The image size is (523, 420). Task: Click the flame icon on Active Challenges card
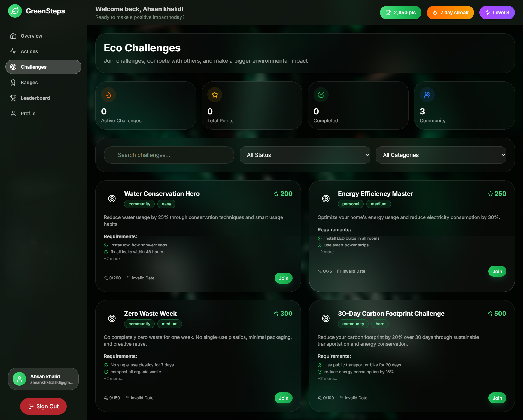point(108,95)
